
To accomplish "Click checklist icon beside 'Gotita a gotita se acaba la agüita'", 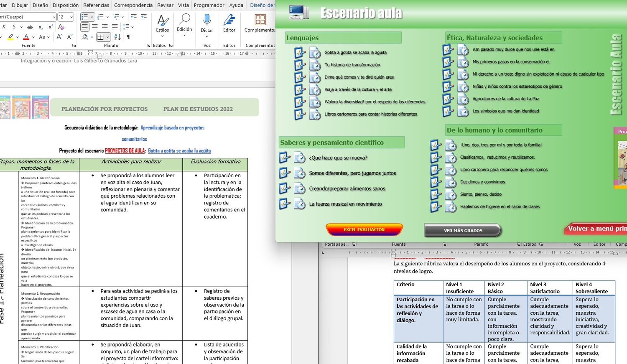I will click(x=300, y=53).
